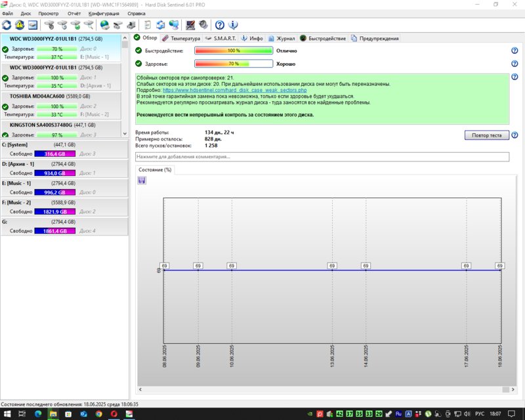Image resolution: width=525 pixels, height=420 pixels.
Task: Select the TOSHIBA MD04ACA600 disk
Action: pyautogui.click(x=37, y=96)
